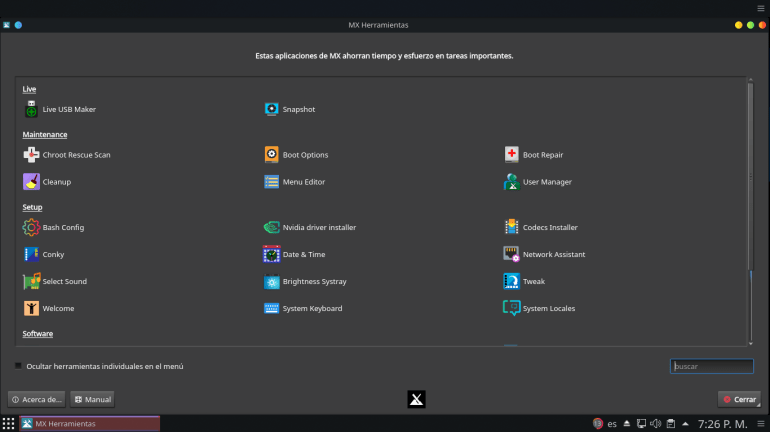
Task: Open the Conky tool
Action: (x=53, y=254)
